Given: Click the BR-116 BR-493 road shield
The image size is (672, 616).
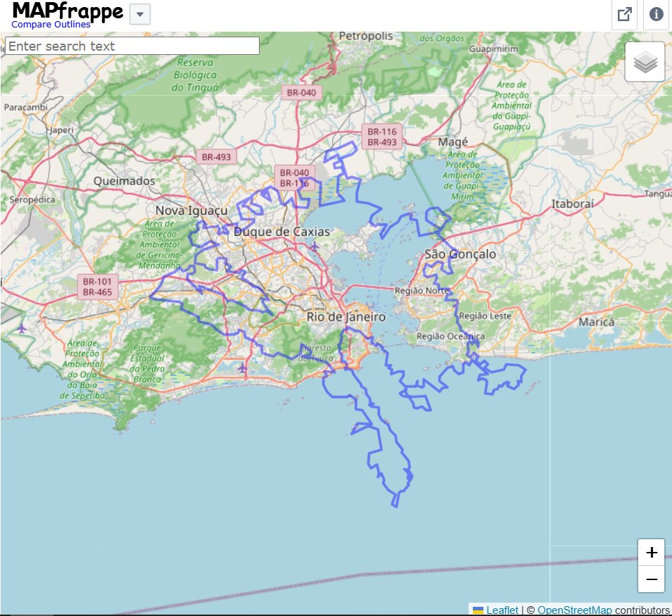Looking at the screenshot, I should click(382, 137).
